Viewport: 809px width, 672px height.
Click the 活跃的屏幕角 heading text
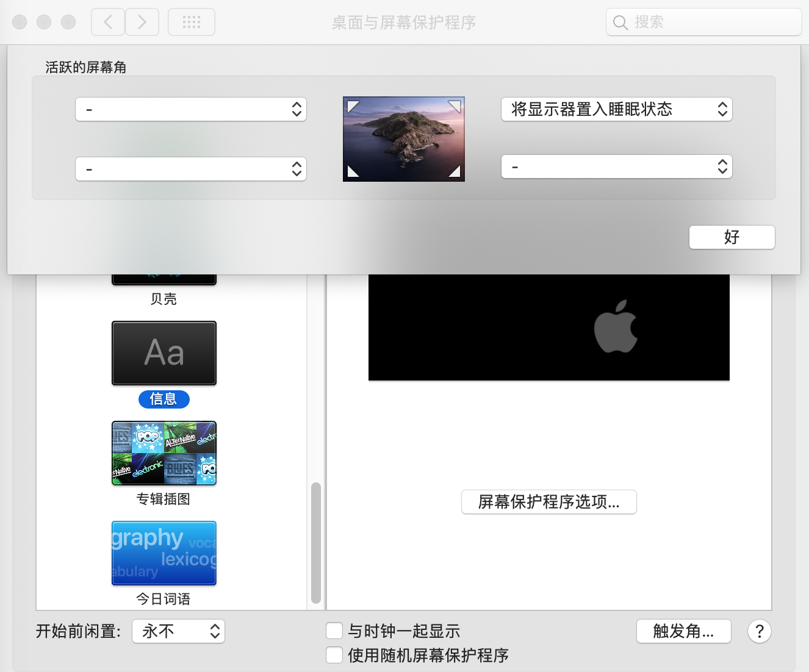pyautogui.click(x=86, y=67)
